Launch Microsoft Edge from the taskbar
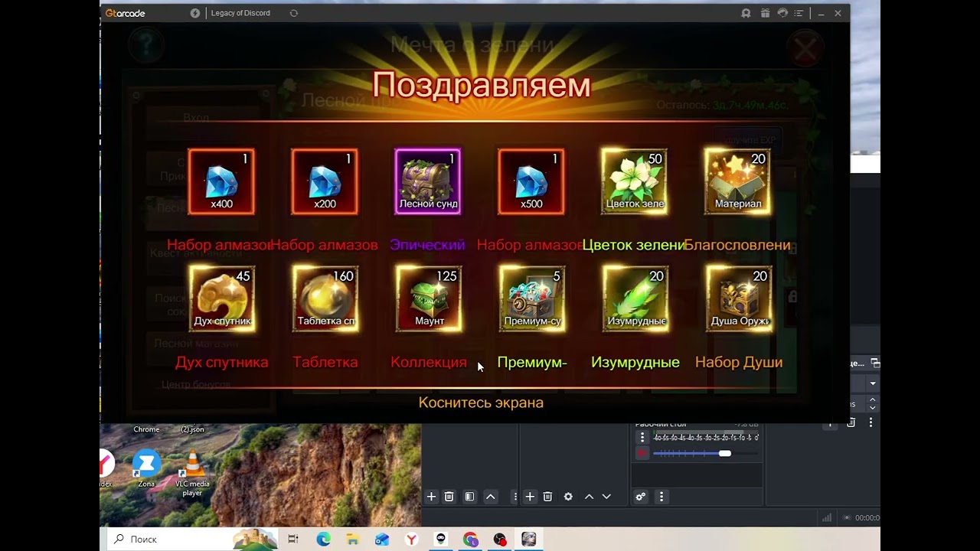Viewport: 980px width, 551px height. (324, 540)
